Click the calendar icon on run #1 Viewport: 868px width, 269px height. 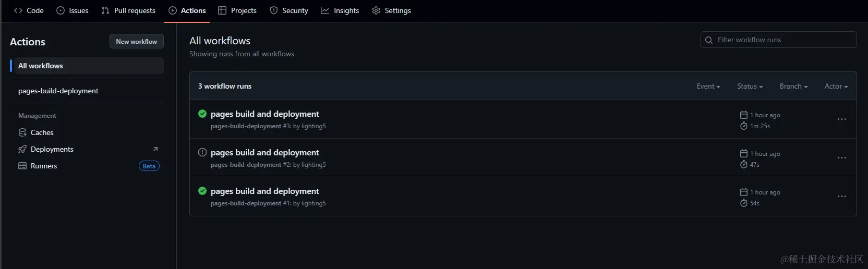pos(744,192)
